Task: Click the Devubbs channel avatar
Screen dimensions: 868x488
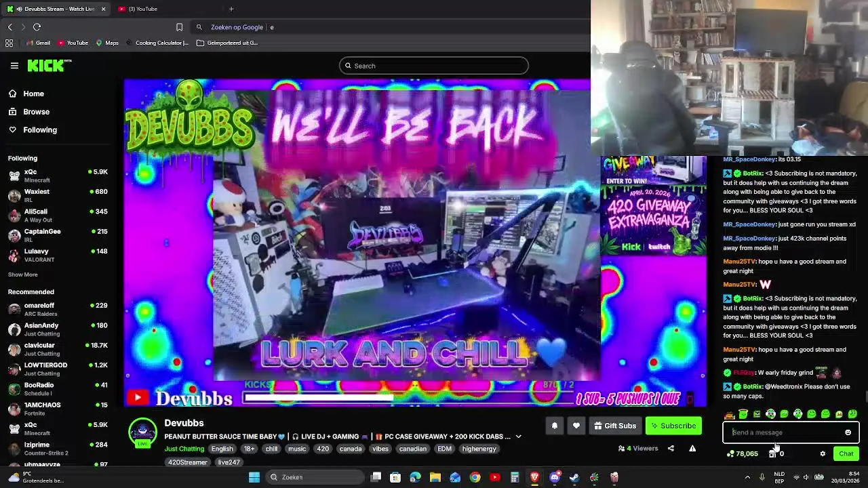Action: (142, 433)
